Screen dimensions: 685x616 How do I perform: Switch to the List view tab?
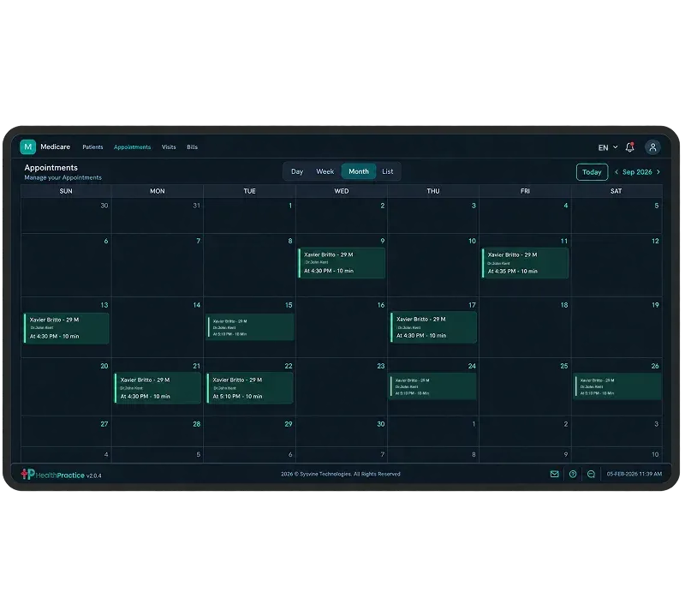pyautogui.click(x=388, y=171)
